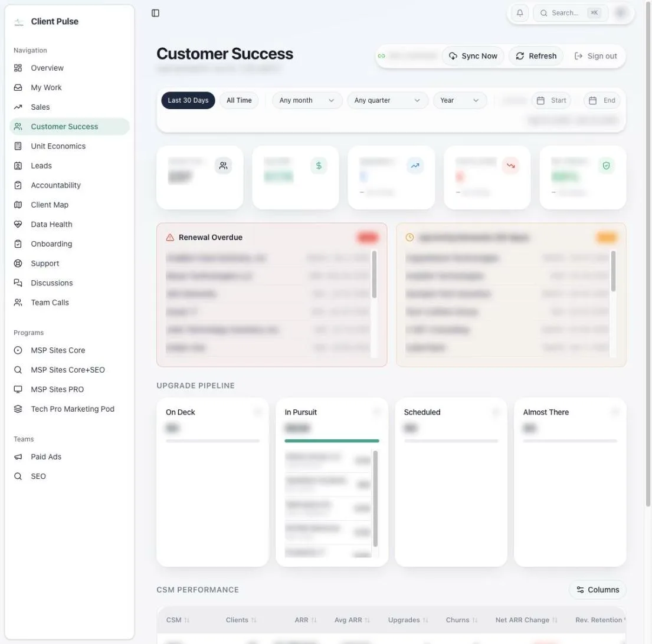Image resolution: width=652 pixels, height=644 pixels.
Task: Click the Team Calls people icon
Action: pyautogui.click(x=18, y=302)
